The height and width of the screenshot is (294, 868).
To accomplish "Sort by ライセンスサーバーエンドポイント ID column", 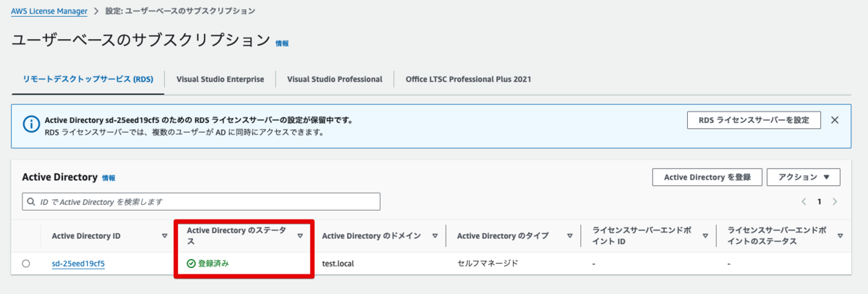I will coord(705,235).
